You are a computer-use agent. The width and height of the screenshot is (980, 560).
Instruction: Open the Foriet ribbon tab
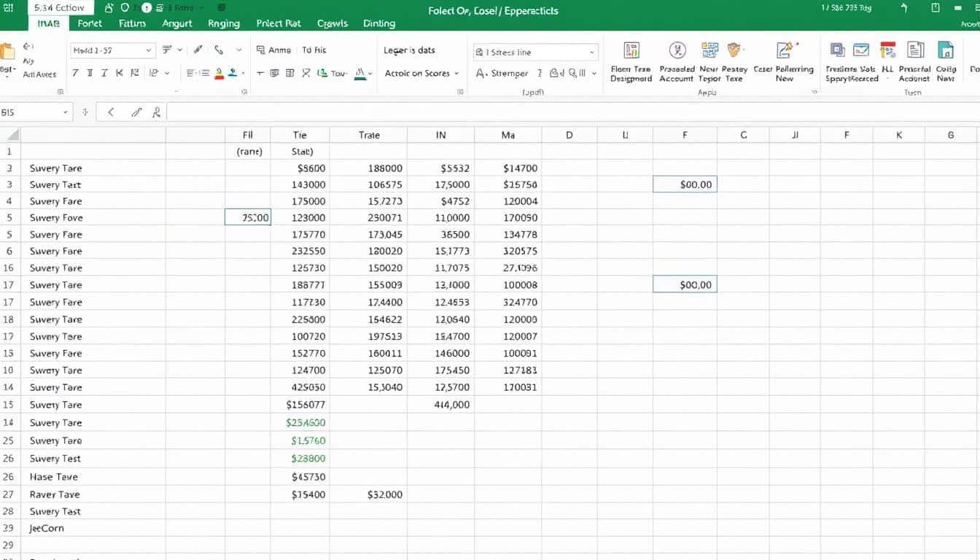click(x=90, y=23)
